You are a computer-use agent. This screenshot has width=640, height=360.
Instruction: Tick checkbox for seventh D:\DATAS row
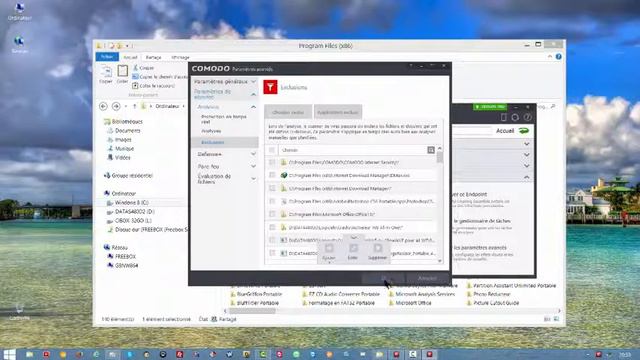[272, 240]
